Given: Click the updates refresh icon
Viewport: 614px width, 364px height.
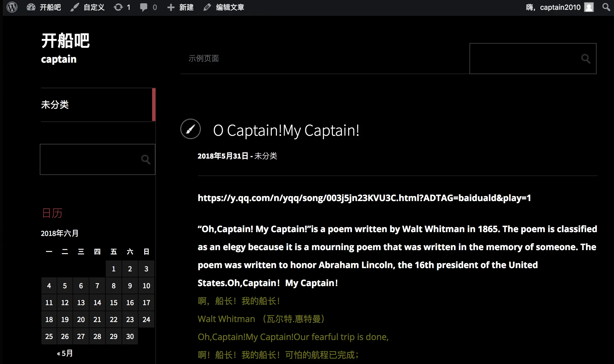Looking at the screenshot, I should coord(118,7).
